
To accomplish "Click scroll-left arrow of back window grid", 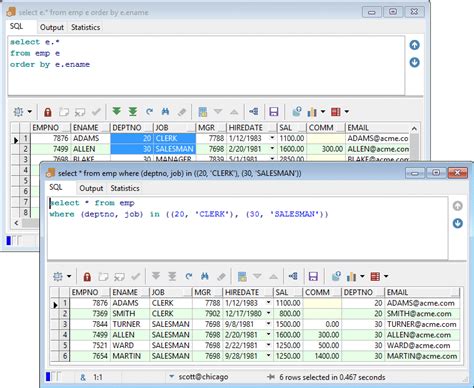I will pyautogui.click(x=16, y=223).
